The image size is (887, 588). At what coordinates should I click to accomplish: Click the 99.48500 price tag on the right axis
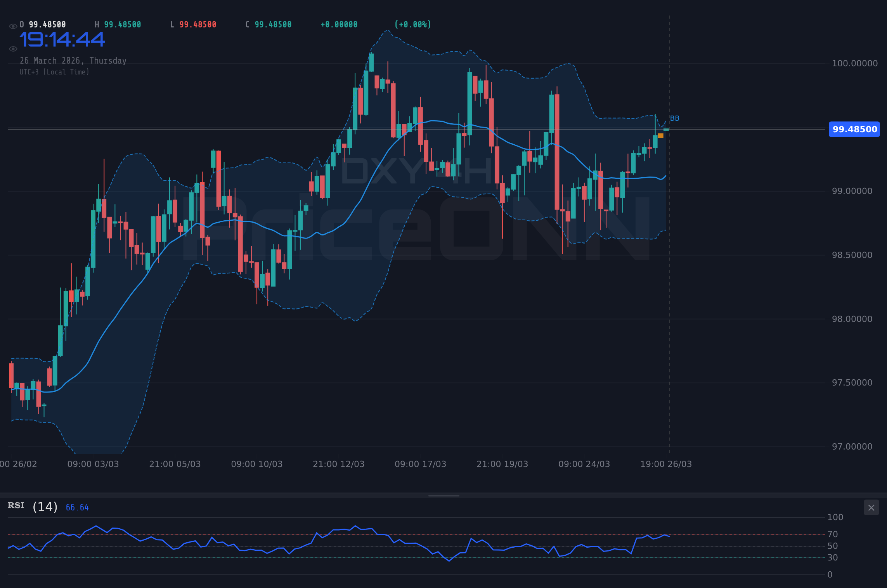[854, 129]
